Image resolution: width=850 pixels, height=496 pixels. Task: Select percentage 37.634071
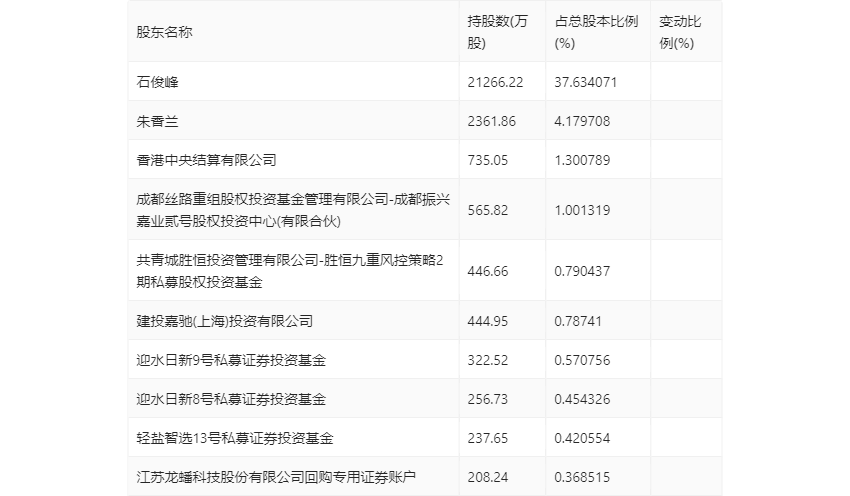585,82
